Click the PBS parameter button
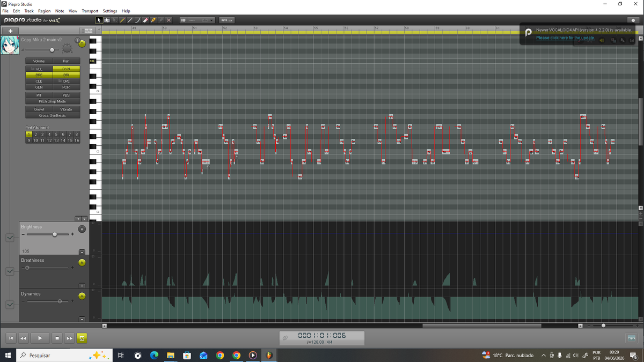The image size is (644, 362). (x=66, y=95)
